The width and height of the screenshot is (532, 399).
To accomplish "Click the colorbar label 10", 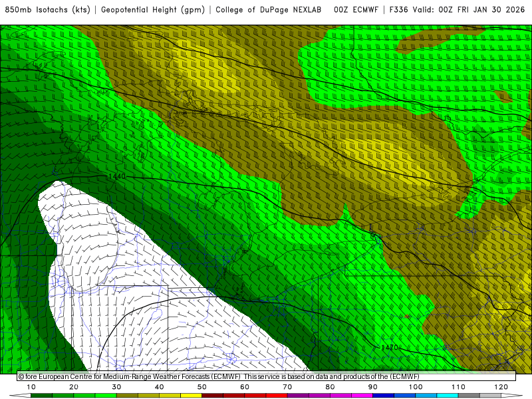I will pos(31,387).
